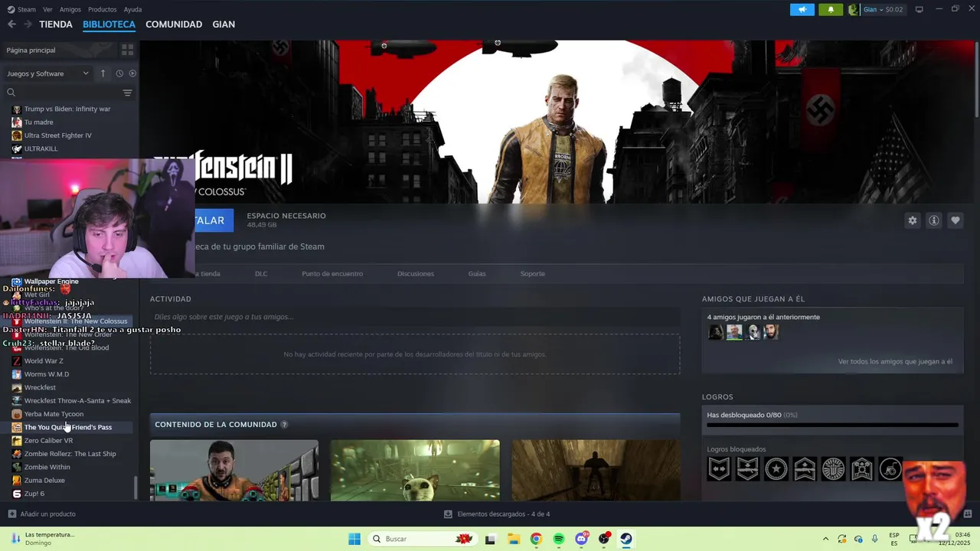Show game information icon

(x=934, y=220)
